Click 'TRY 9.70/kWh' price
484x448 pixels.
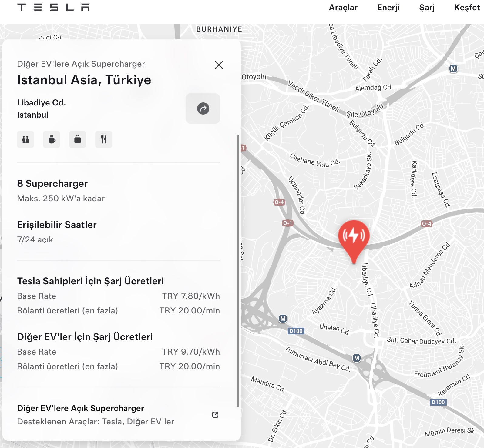191,352
